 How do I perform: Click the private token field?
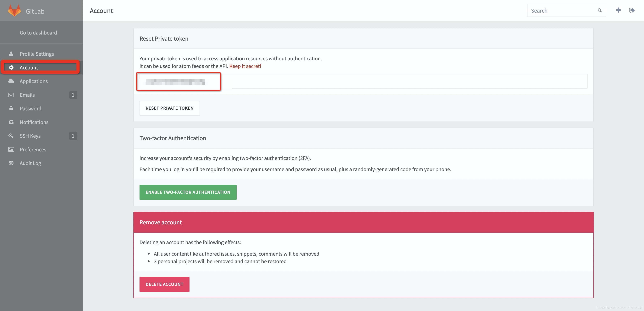pyautogui.click(x=363, y=81)
